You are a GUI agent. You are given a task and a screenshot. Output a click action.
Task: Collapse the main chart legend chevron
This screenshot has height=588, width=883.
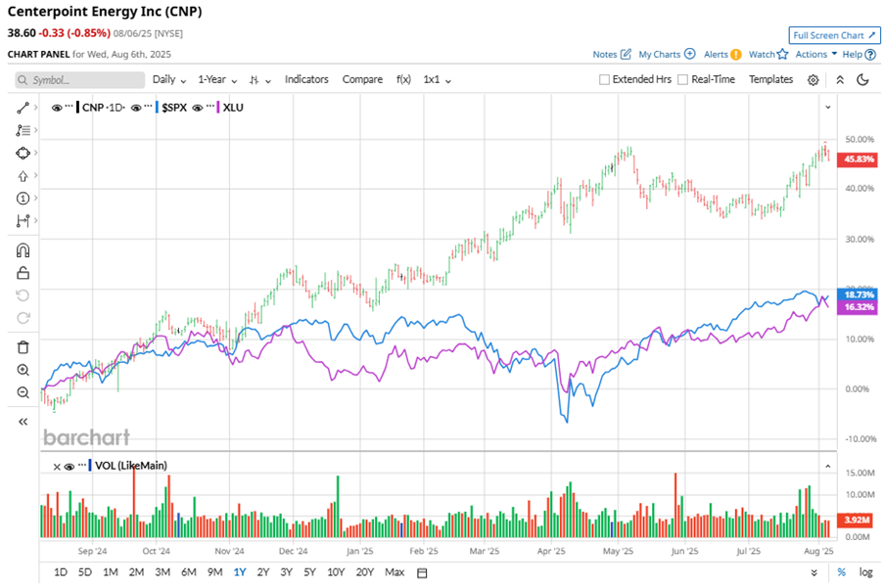pos(828,107)
